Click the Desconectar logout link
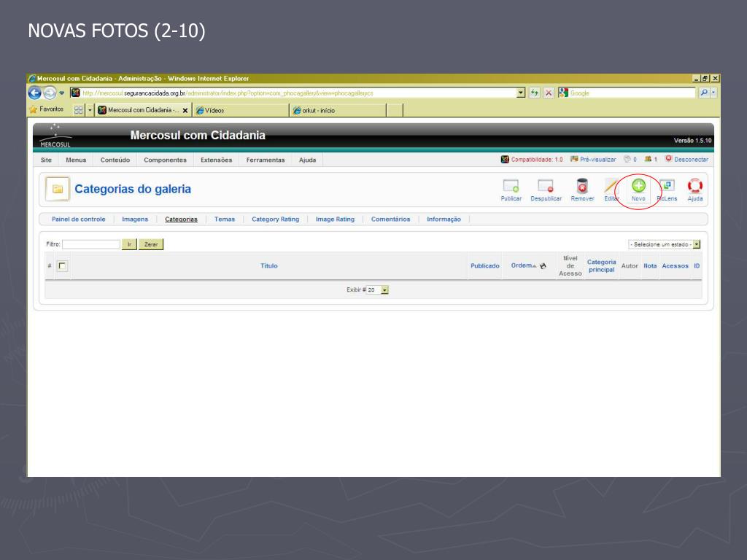The height and width of the screenshot is (560, 747). [x=686, y=159]
